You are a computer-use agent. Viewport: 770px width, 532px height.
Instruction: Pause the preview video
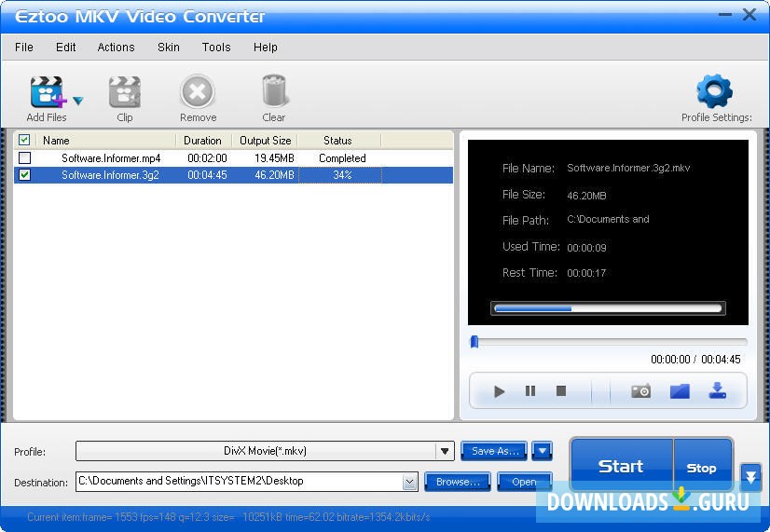click(x=530, y=391)
